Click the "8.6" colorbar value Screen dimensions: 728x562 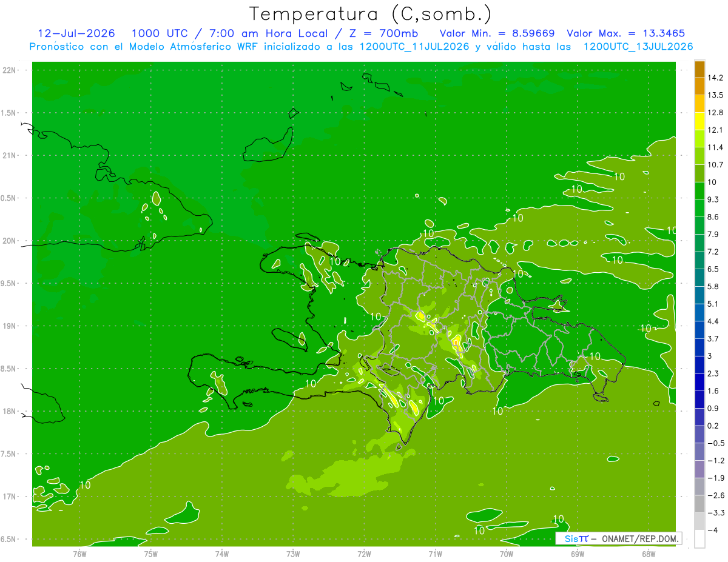pyautogui.click(x=713, y=217)
